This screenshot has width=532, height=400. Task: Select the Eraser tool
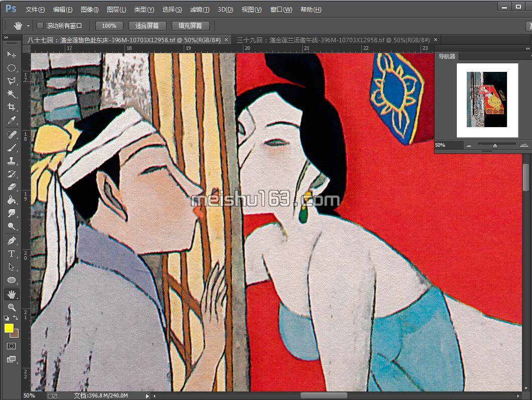[11, 186]
